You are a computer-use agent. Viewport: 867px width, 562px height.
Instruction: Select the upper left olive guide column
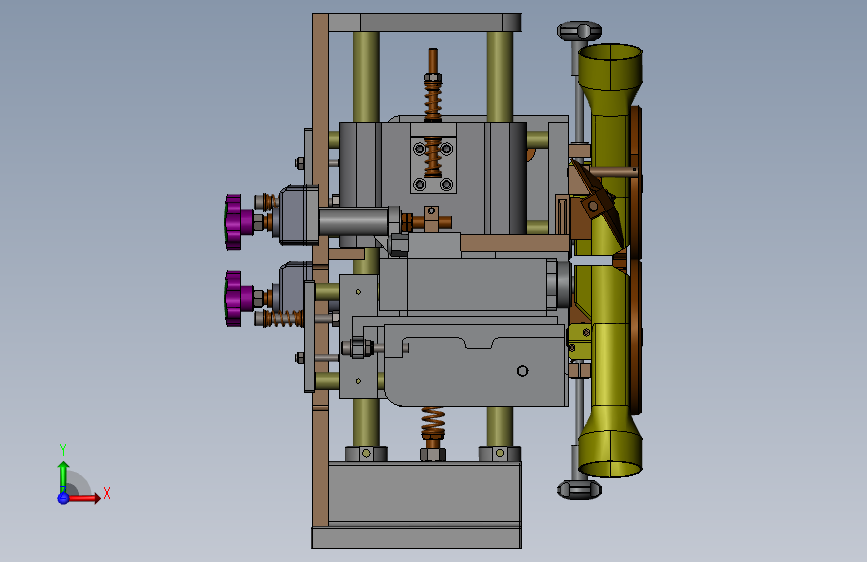[x=366, y=77]
